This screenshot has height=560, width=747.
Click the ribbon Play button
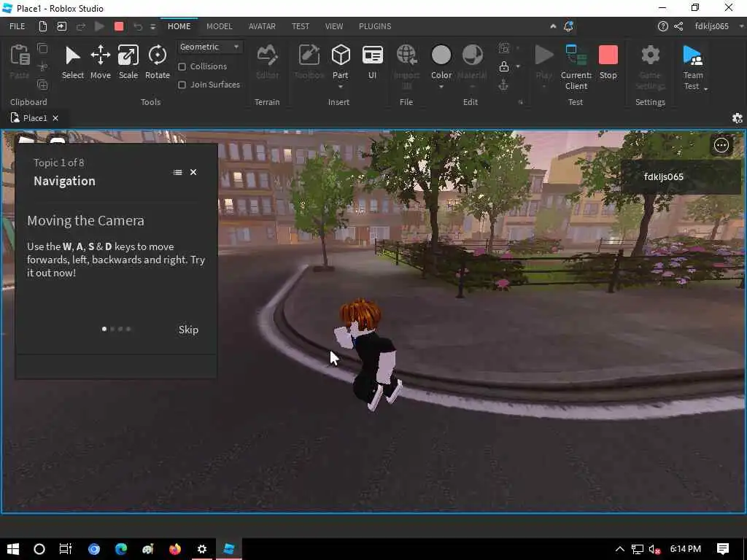click(x=543, y=55)
